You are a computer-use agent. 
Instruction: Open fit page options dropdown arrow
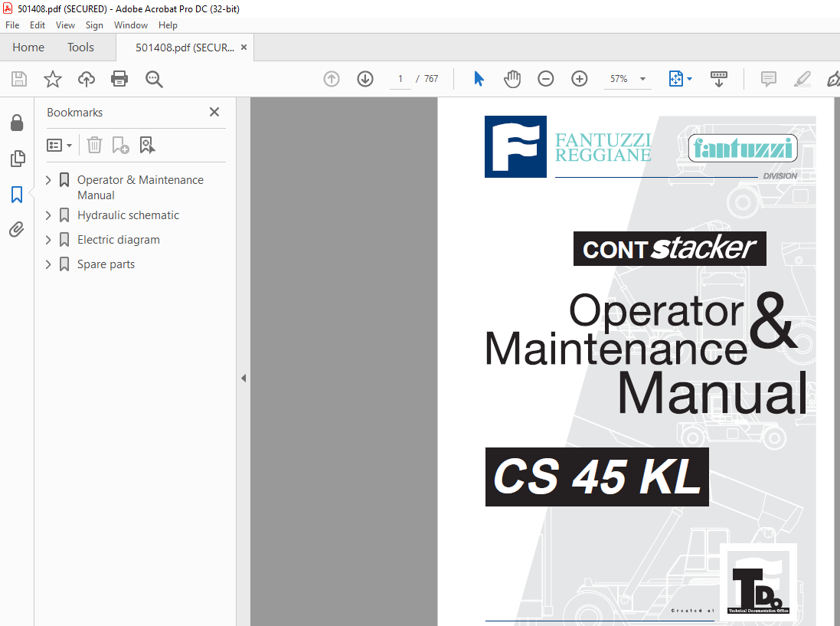point(689,79)
